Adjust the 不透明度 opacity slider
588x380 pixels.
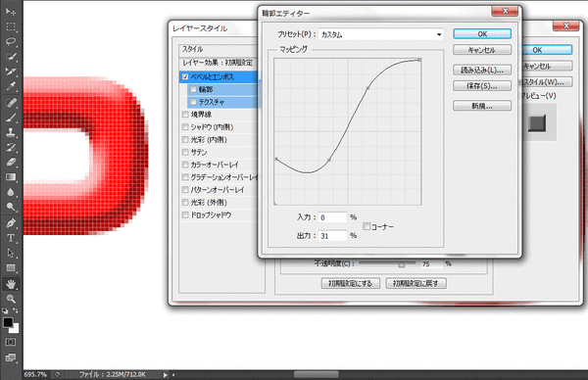(x=401, y=264)
